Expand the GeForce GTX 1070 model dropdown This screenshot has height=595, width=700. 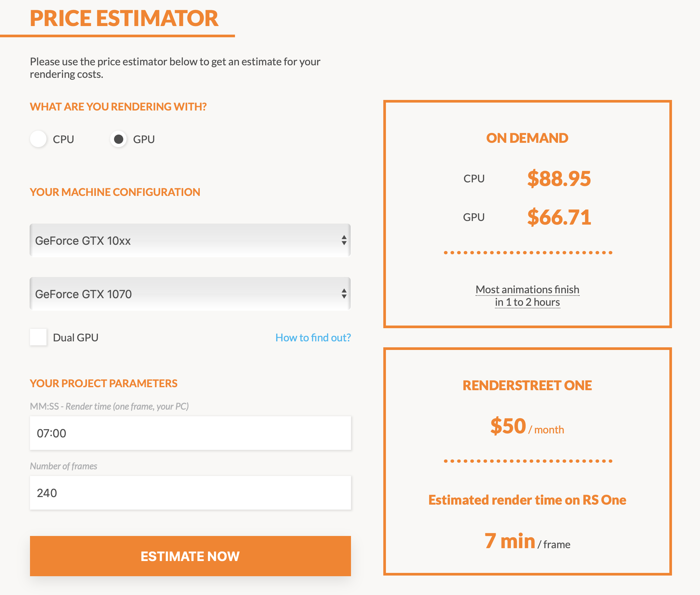(x=190, y=294)
